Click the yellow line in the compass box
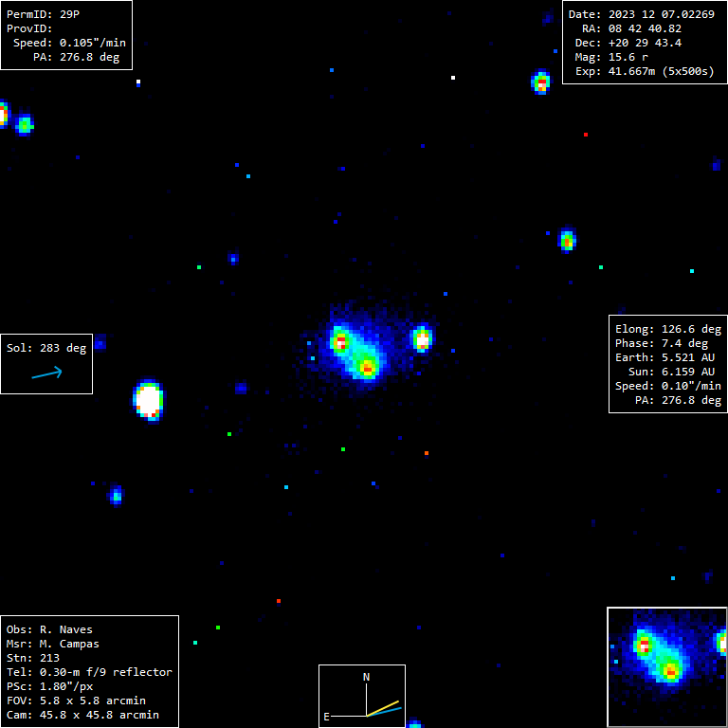The height and width of the screenshot is (728, 728). [x=383, y=708]
